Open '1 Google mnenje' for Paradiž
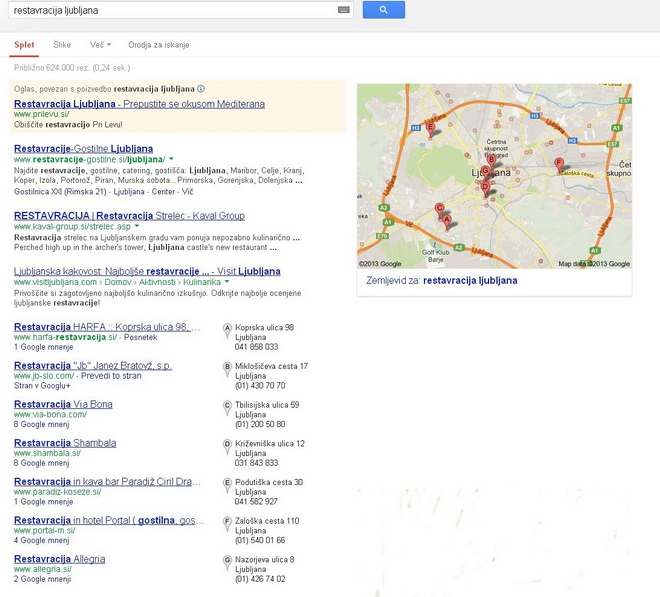Viewport: 660px width, 597px height. (43, 502)
